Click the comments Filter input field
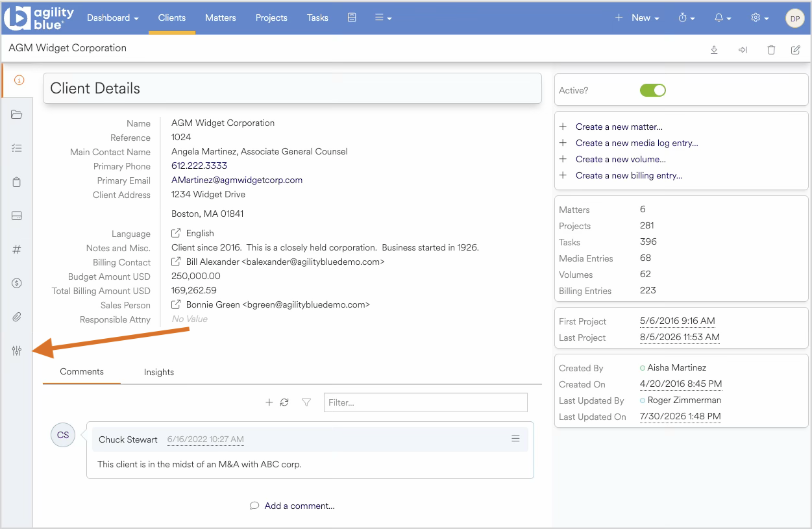The width and height of the screenshot is (812, 529). click(426, 402)
